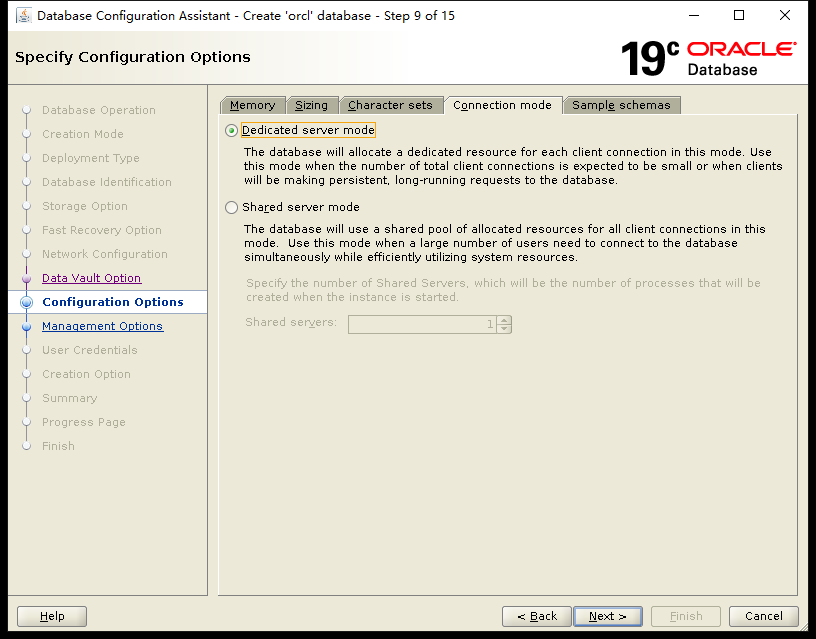This screenshot has height=639, width=816.
Task: Click the Data Vault Option step bullet
Action: 27,278
